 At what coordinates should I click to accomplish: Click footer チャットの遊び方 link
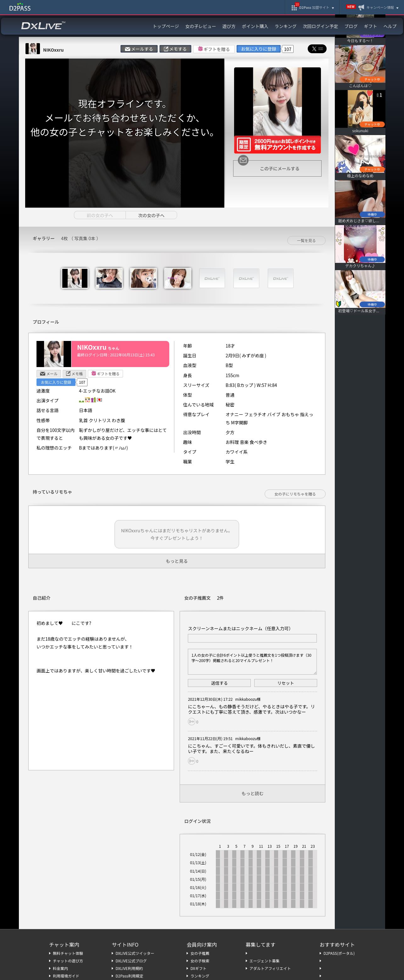[x=68, y=961]
